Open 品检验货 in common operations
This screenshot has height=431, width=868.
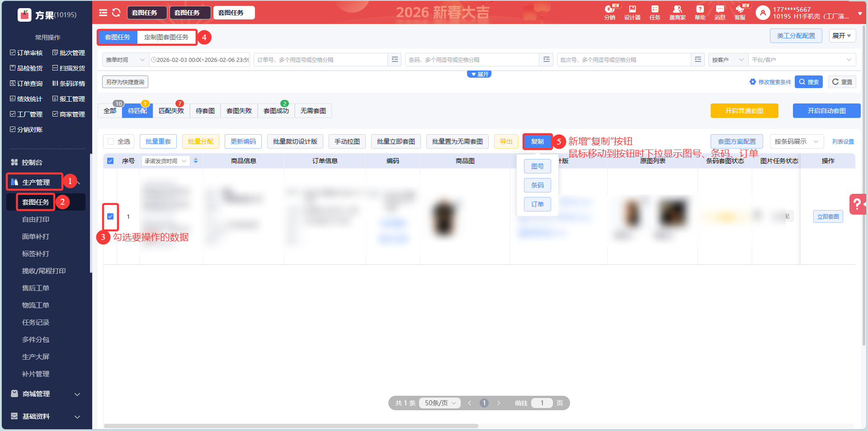click(26, 68)
